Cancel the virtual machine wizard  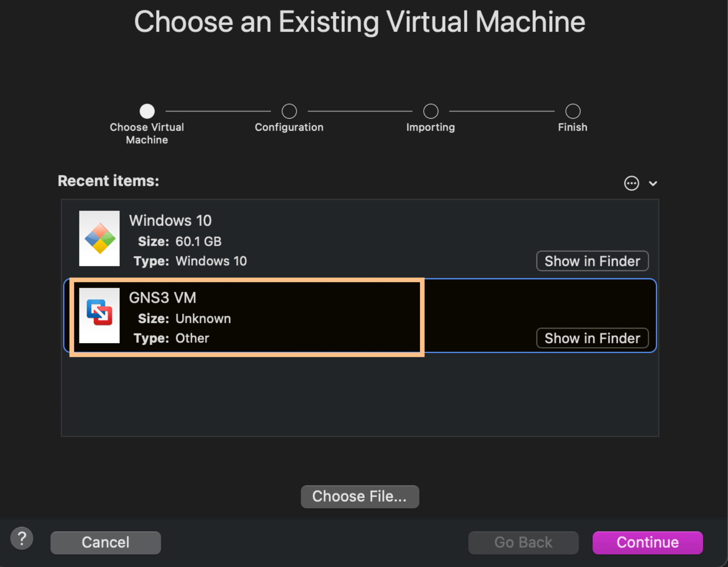[105, 542]
